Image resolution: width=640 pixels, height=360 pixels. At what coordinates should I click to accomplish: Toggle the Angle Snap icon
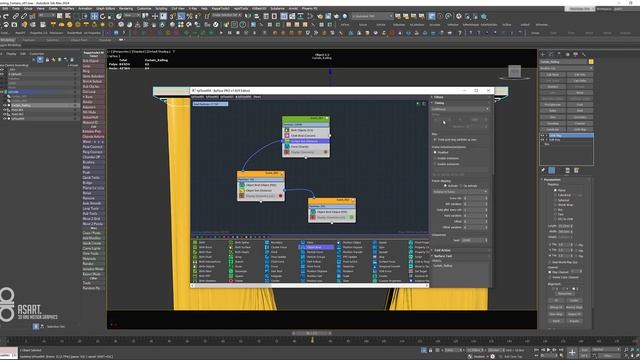[181, 16]
